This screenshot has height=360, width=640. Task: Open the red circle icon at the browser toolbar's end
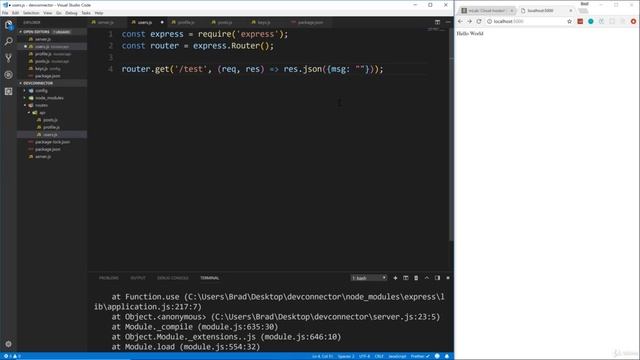pyautogui.click(x=633, y=21)
